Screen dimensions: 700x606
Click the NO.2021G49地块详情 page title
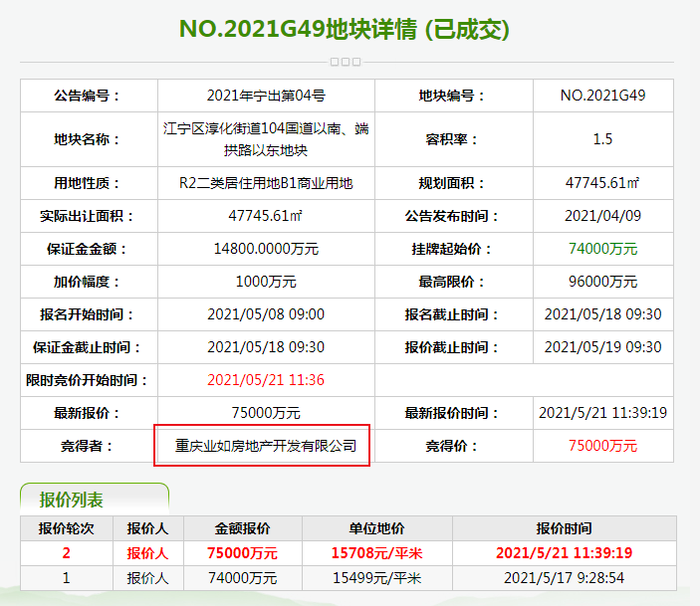tap(345, 29)
